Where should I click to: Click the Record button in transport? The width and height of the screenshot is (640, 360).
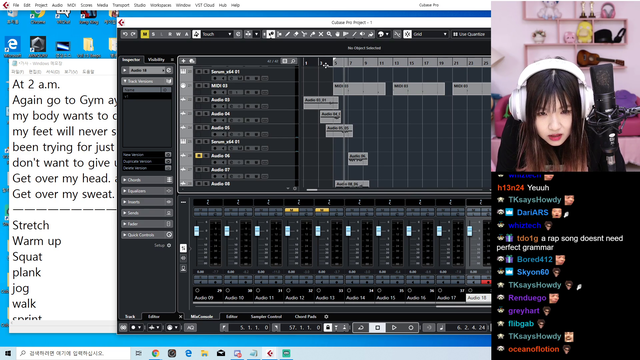(x=411, y=327)
